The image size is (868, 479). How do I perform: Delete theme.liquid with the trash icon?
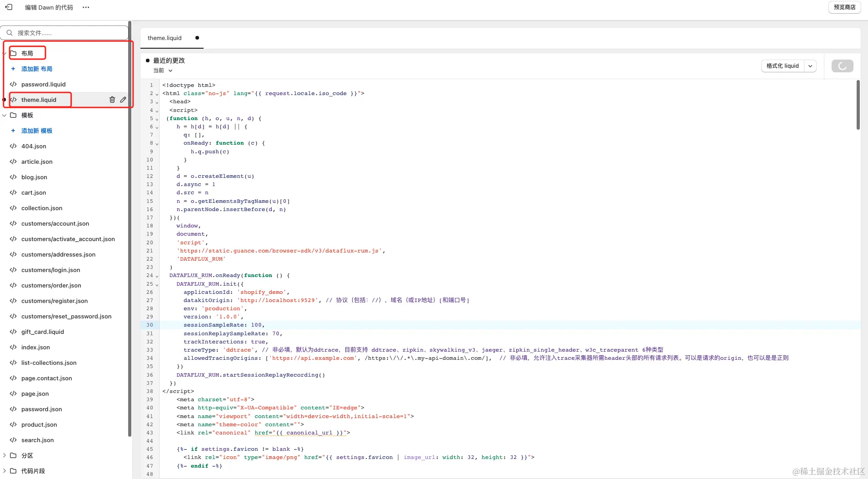112,100
